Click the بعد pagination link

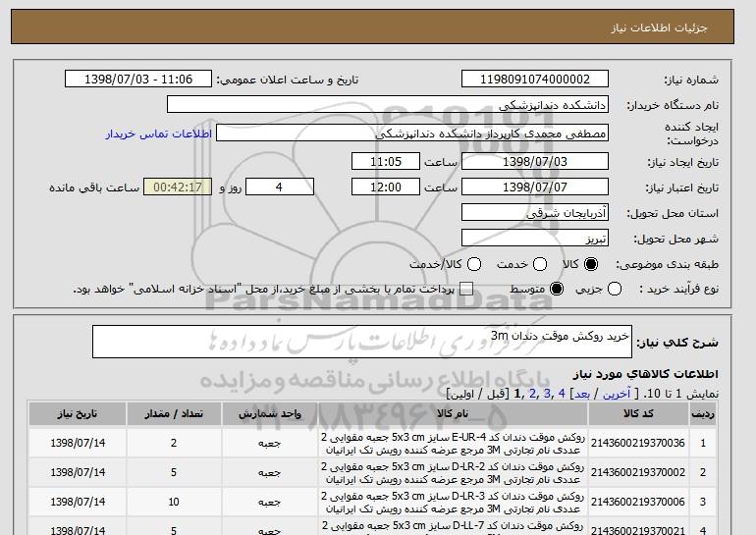click(582, 394)
